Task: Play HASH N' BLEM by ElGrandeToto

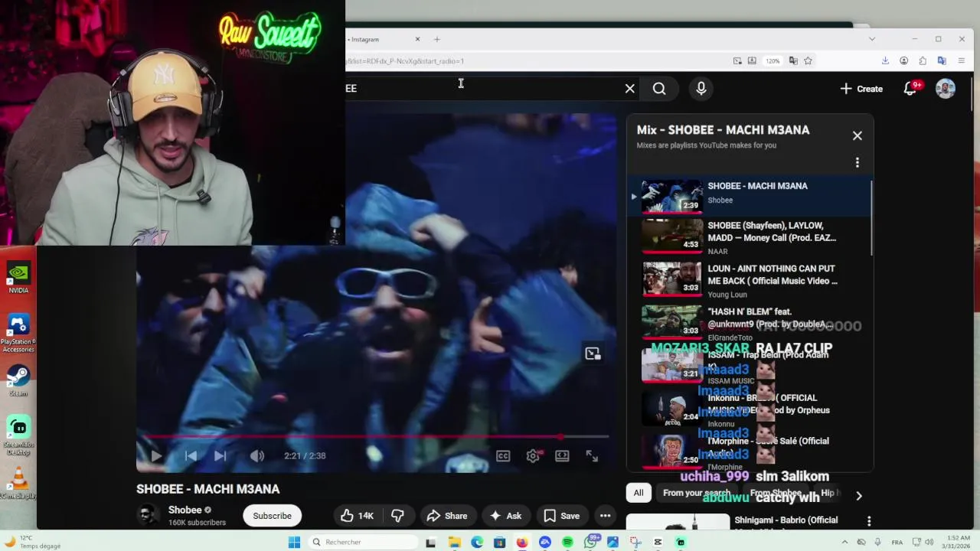Action: coord(749,324)
